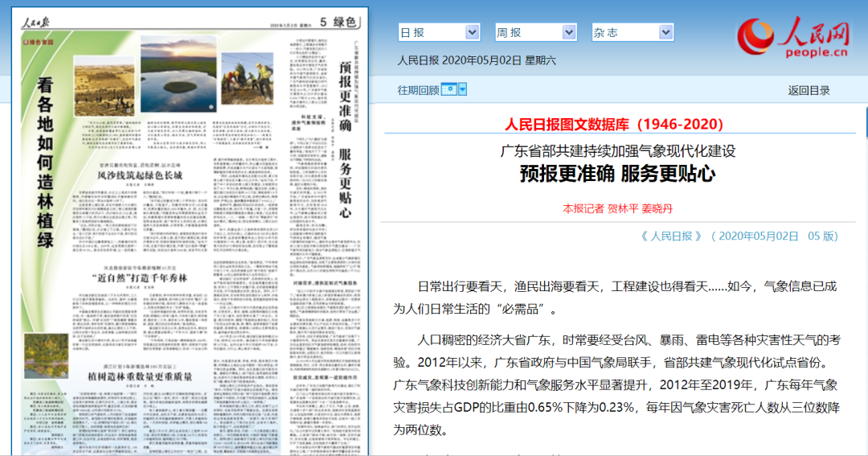Click subheading 对接需求,提供定制式气象服务 on the page

tap(325, 283)
